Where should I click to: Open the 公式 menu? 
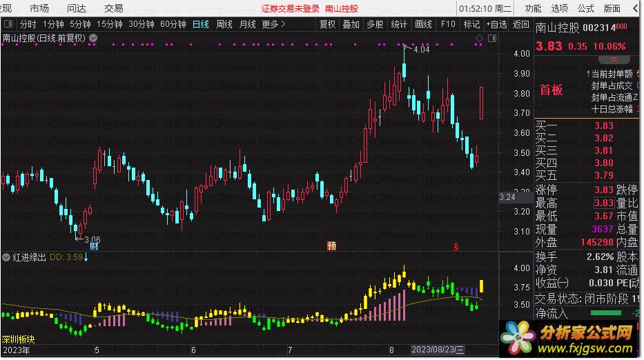point(586,8)
